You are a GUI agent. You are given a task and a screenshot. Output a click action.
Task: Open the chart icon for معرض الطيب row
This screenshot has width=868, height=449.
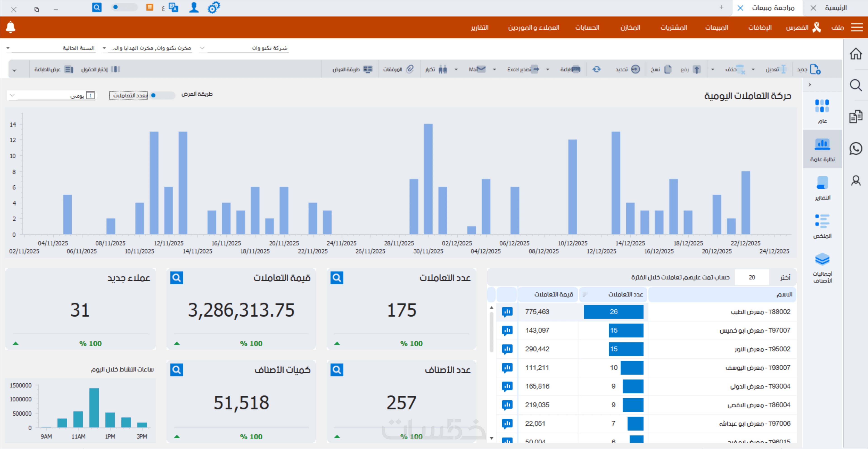pos(507,312)
